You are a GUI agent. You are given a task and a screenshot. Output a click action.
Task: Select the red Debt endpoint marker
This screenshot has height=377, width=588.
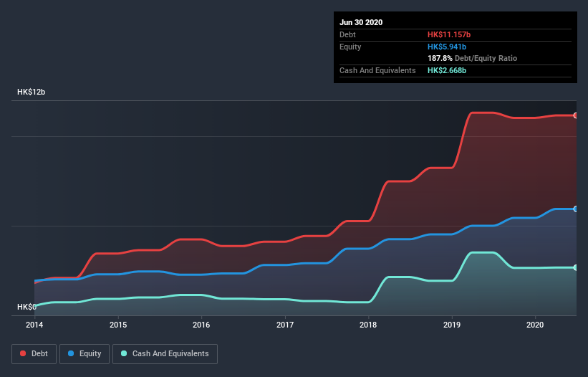click(x=575, y=115)
